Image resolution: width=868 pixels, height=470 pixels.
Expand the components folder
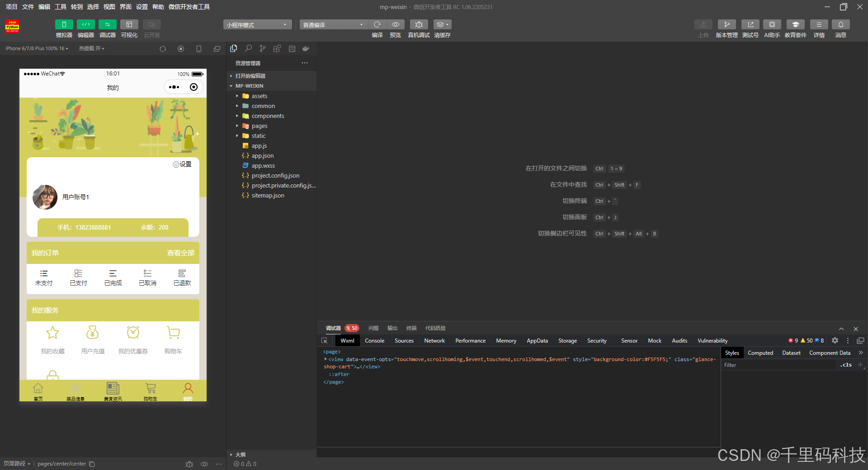[x=271, y=116]
